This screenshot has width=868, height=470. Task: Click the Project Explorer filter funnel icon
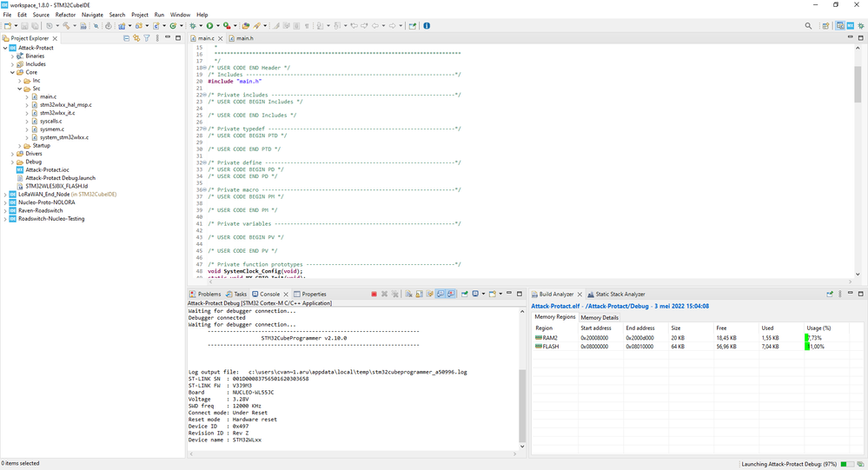point(146,38)
